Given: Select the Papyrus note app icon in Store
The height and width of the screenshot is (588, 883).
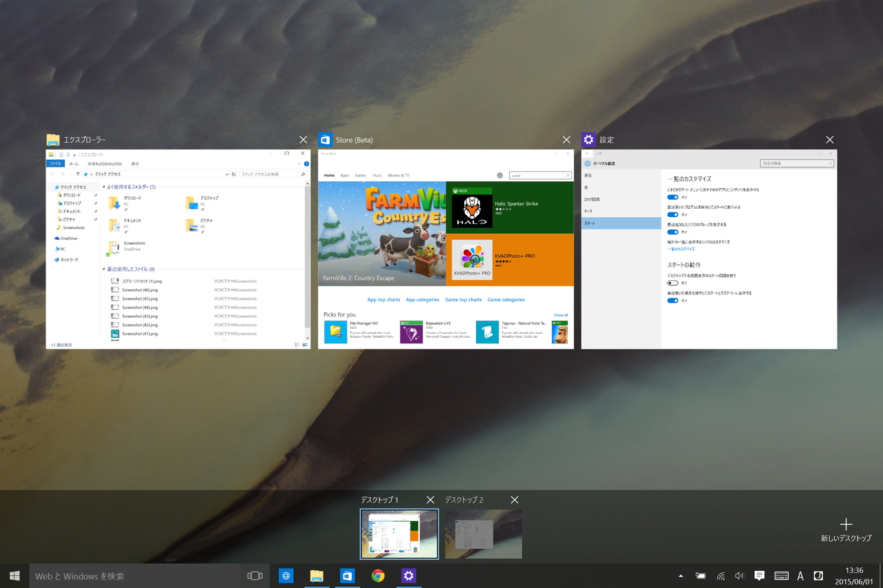Looking at the screenshot, I should coord(488,332).
